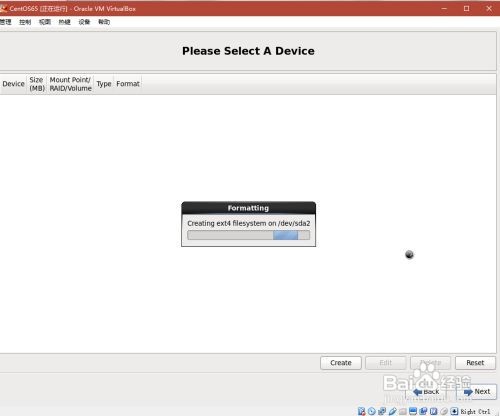The width and height of the screenshot is (500, 416).
Task: Click the Type column header
Action: tap(104, 84)
